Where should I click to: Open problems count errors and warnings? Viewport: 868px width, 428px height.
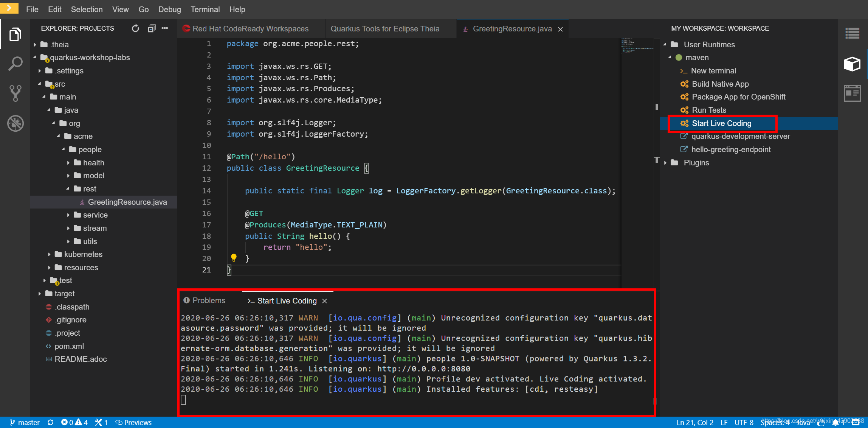tap(74, 422)
